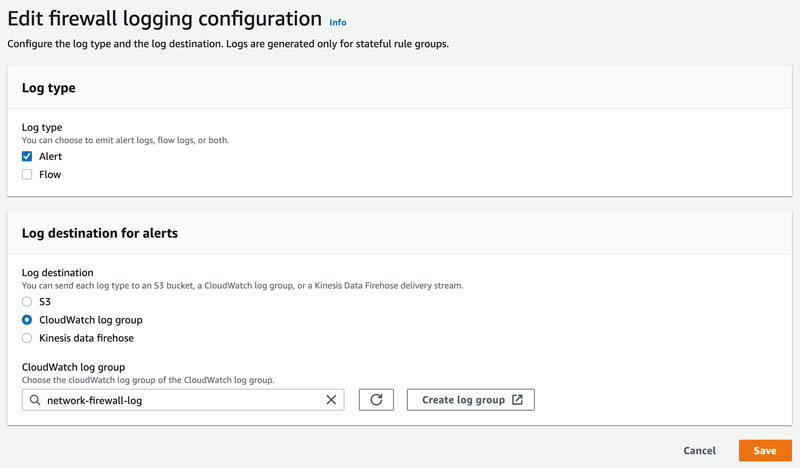800x468 pixels.
Task: Click the 'Log destination for alerts' heading
Action: tap(99, 233)
